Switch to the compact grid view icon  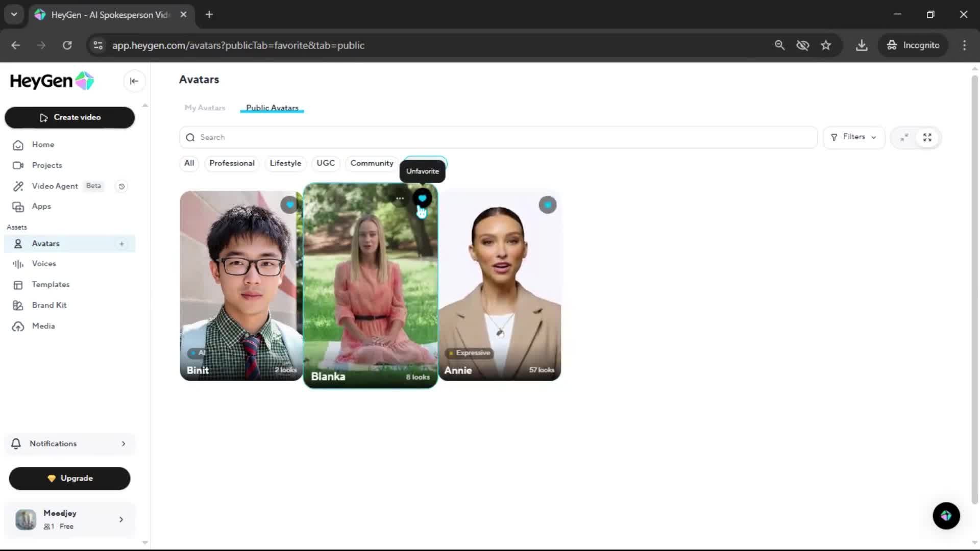tap(904, 138)
